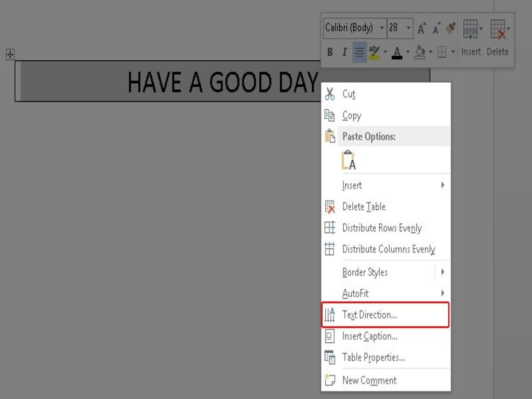Toggle cell shading on the selection
This screenshot has width=532, height=399.
[x=420, y=51]
